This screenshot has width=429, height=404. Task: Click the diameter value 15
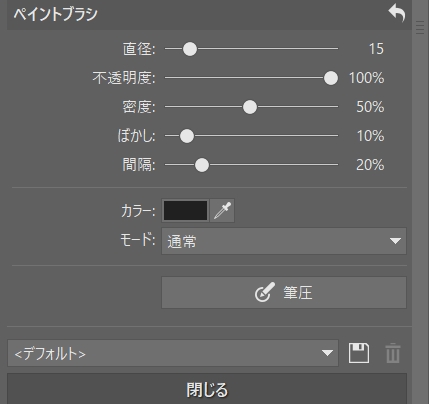pos(376,49)
